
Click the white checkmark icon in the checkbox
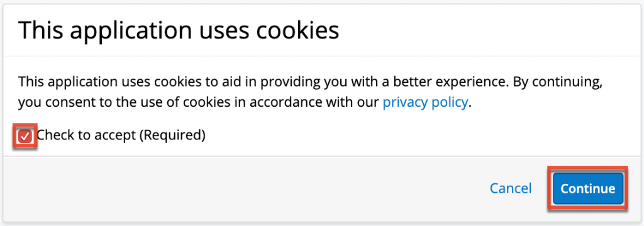click(25, 137)
